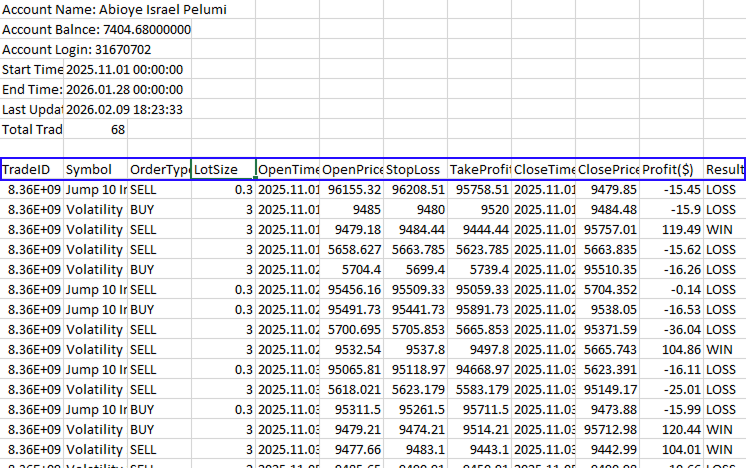746x468 pixels.
Task: Click the Profit cell 119.49
Action: point(671,229)
